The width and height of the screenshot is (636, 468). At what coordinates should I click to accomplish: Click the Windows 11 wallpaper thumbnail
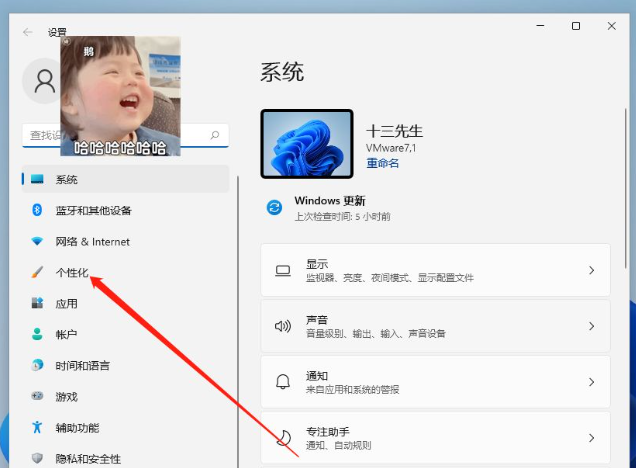coord(307,144)
